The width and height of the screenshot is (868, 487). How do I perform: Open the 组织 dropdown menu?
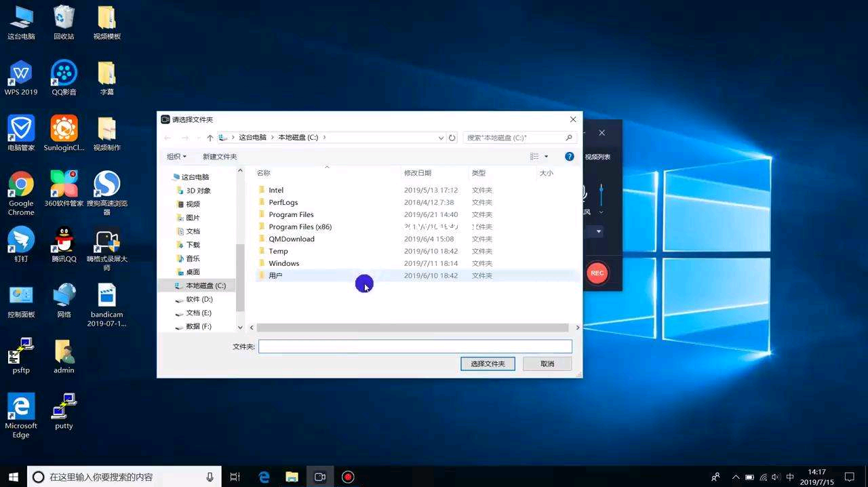pyautogui.click(x=176, y=157)
